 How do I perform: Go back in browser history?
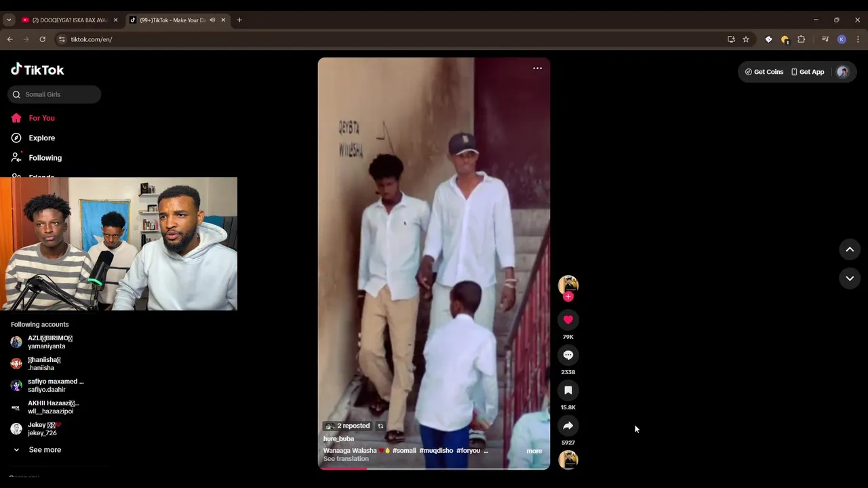tap(9, 39)
